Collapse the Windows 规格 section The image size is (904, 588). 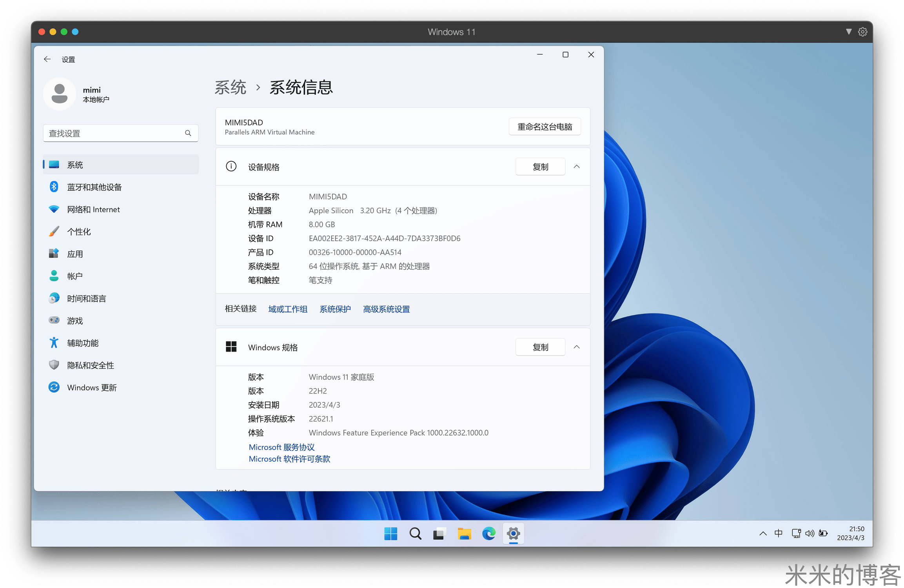(576, 347)
